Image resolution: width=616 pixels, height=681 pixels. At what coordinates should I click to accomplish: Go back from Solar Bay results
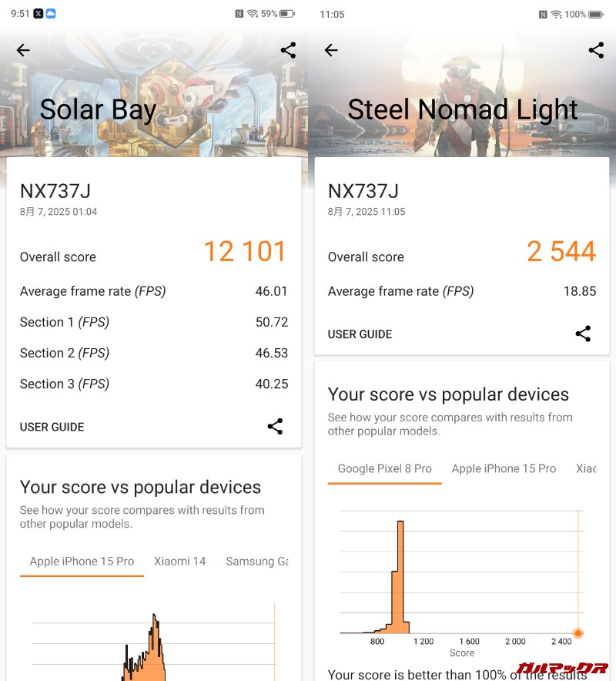23,50
